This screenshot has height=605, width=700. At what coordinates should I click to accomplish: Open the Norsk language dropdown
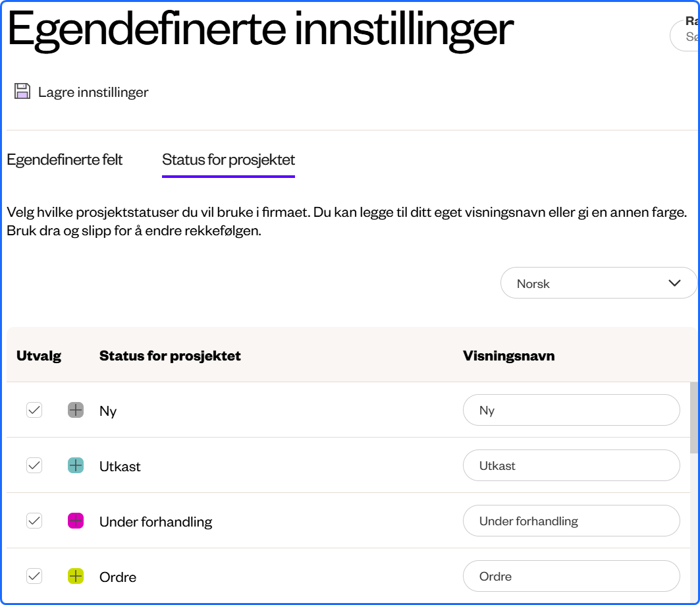click(x=599, y=283)
